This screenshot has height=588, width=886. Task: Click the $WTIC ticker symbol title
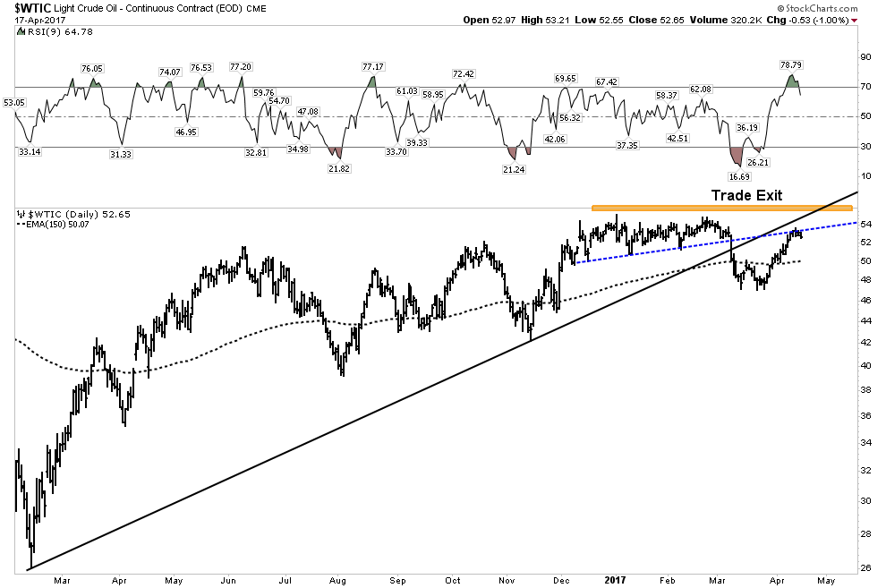pyautogui.click(x=33, y=8)
